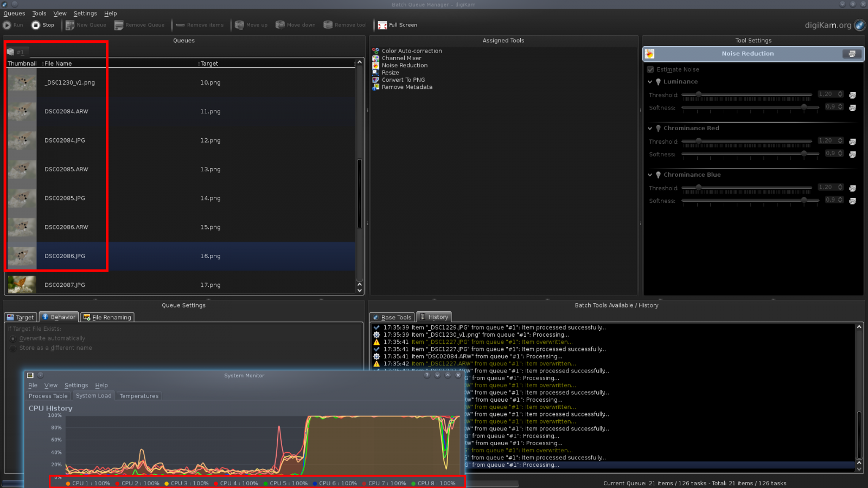Select Noise Reduction in Assigned Tools
This screenshot has width=868, height=488.
404,65
